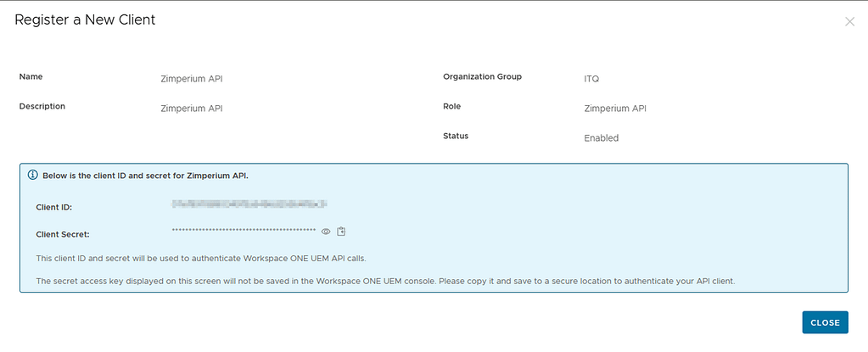Click 'Below is the client ID and secret' heading
The width and height of the screenshot is (868, 352).
pos(146,176)
